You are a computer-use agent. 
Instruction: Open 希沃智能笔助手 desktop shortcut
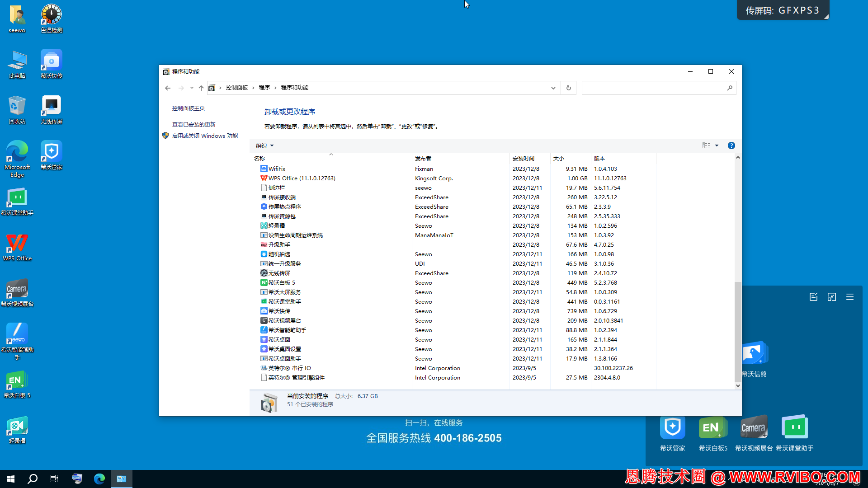click(x=17, y=342)
